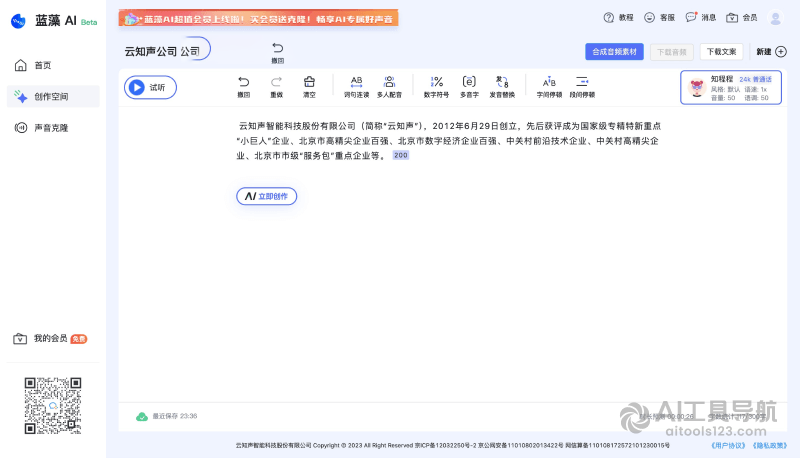Open the 蓝藻AI超值会员 promotional banner
The image size is (800, 458).
coord(258,18)
